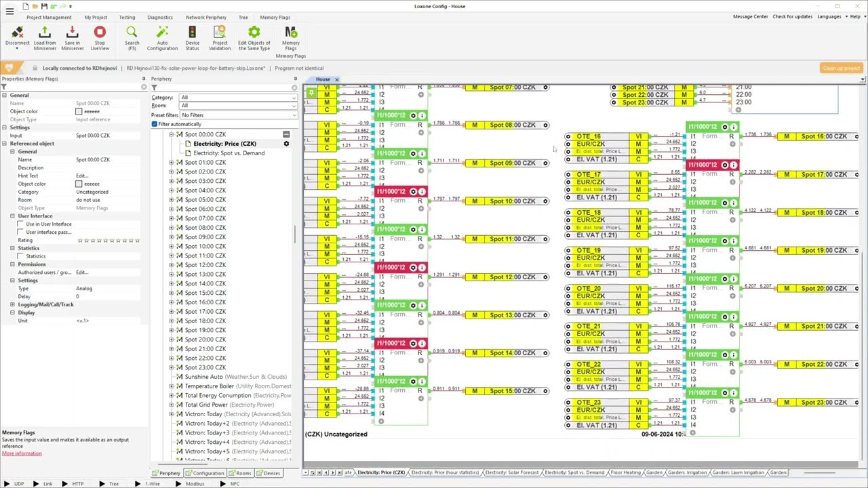Click Save in Miniserver icon
The width and height of the screenshot is (868, 488).
point(73,32)
